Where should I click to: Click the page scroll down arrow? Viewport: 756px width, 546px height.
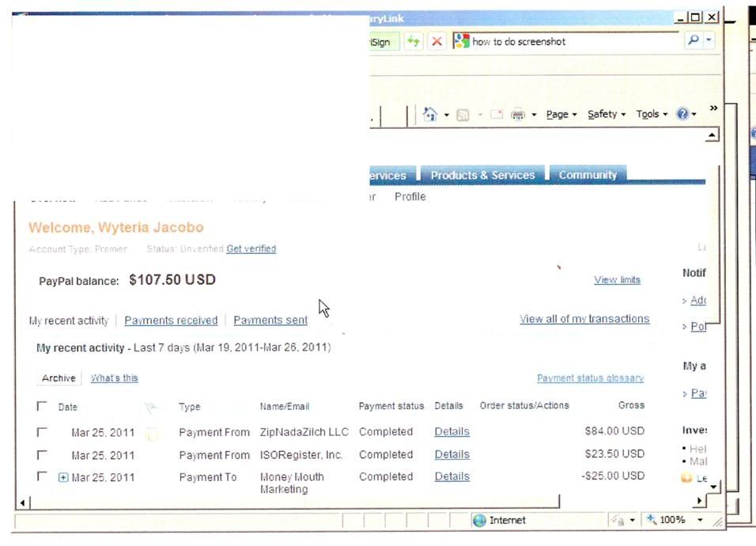pyautogui.click(x=713, y=487)
